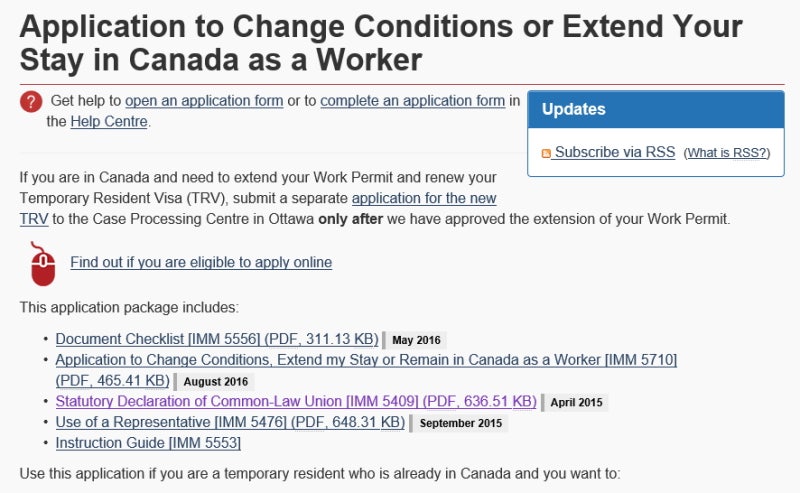This screenshot has height=493, width=800.
Task: Open the 'complete an application form' link
Action: pos(413,101)
